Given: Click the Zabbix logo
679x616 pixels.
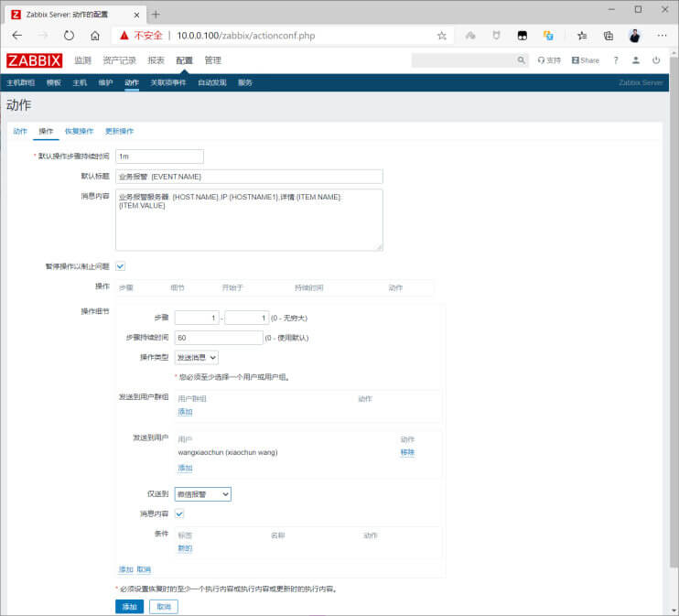Looking at the screenshot, I should tap(34, 60).
